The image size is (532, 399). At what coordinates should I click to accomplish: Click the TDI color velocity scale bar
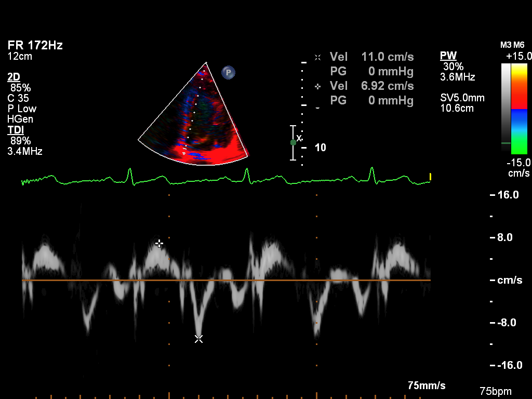519,109
